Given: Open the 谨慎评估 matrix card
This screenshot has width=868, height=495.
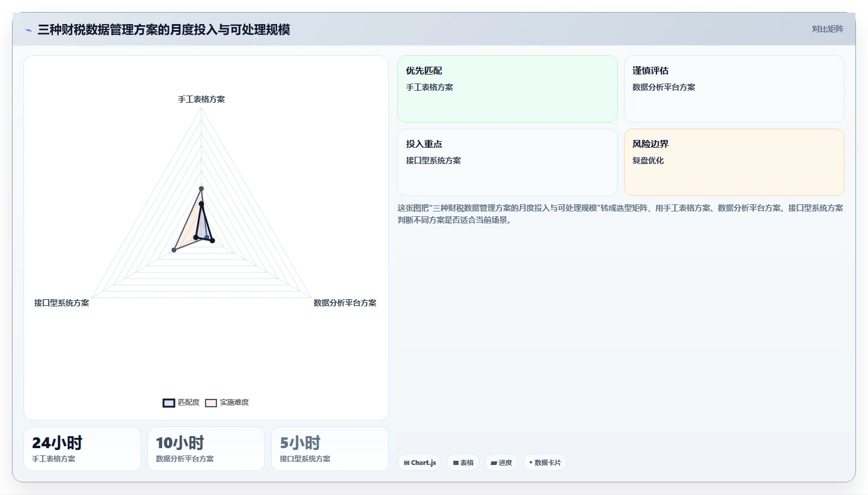Looking at the screenshot, I should tap(734, 89).
